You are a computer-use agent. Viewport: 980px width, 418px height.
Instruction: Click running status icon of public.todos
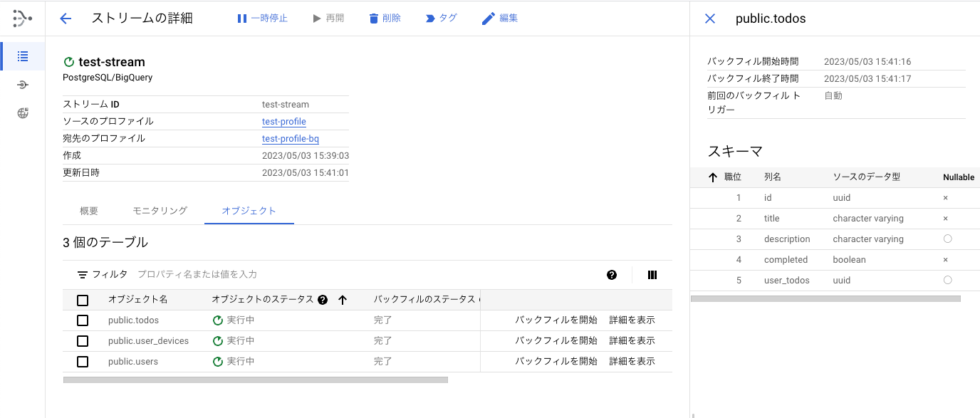tap(218, 320)
